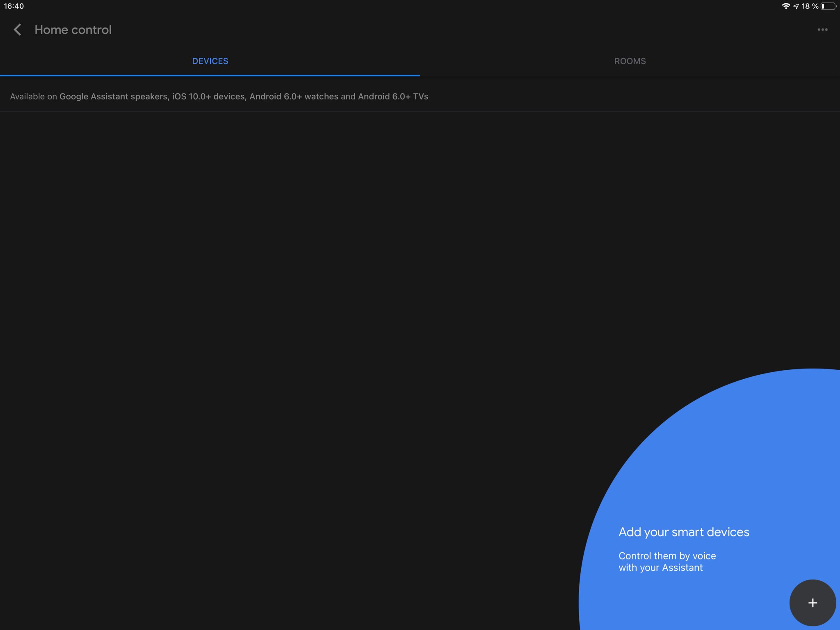Tap the location arrow status icon
The width and height of the screenshot is (840, 630).
[796, 6]
